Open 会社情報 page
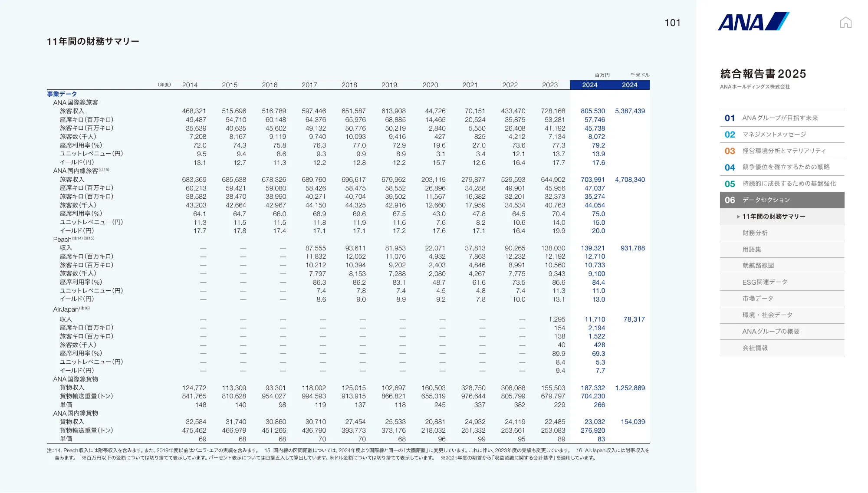 [x=755, y=348]
